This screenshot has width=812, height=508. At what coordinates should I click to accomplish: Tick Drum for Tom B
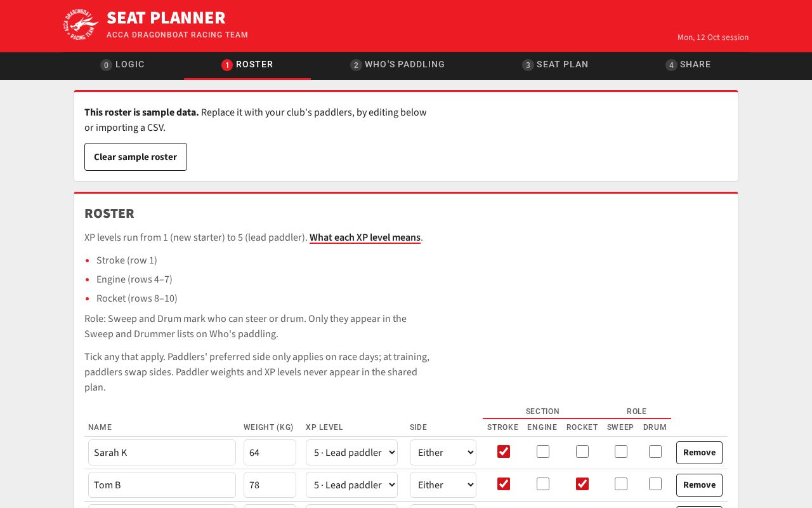point(655,484)
